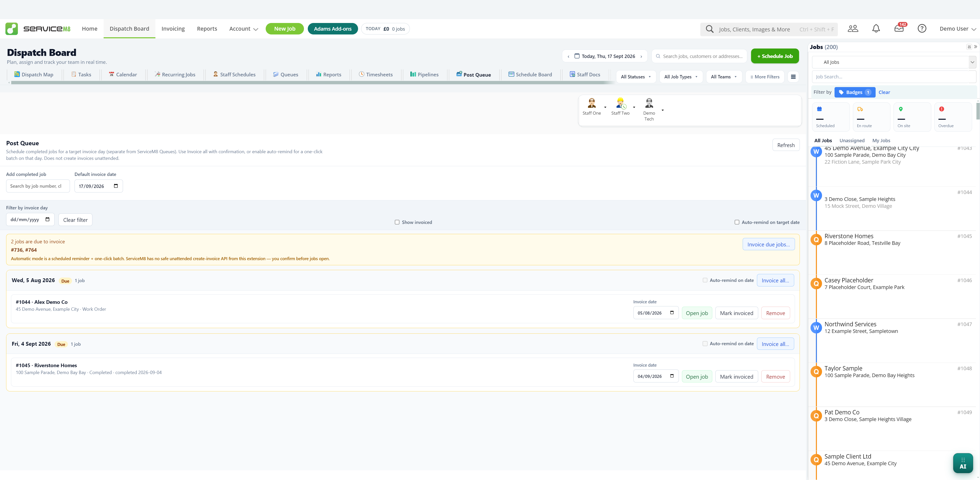
Task: Open the All Teams dropdown
Action: (724, 77)
